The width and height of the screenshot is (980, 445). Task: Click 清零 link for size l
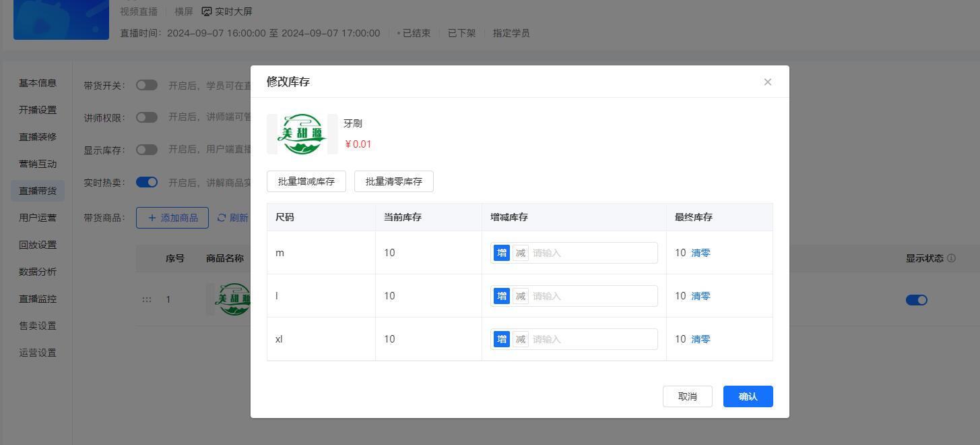coord(700,296)
